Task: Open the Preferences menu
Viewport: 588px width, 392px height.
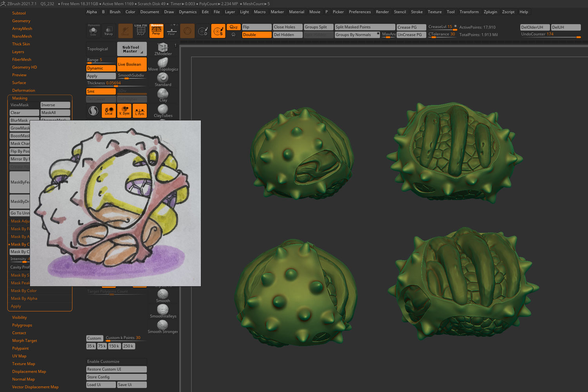Action: click(360, 12)
